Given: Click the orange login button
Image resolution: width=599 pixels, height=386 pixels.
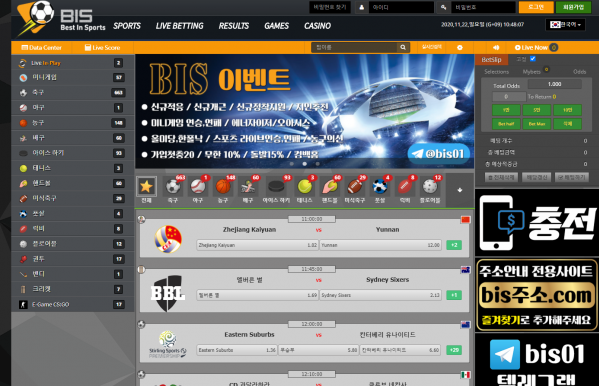Looking at the screenshot, I should tap(536, 7).
